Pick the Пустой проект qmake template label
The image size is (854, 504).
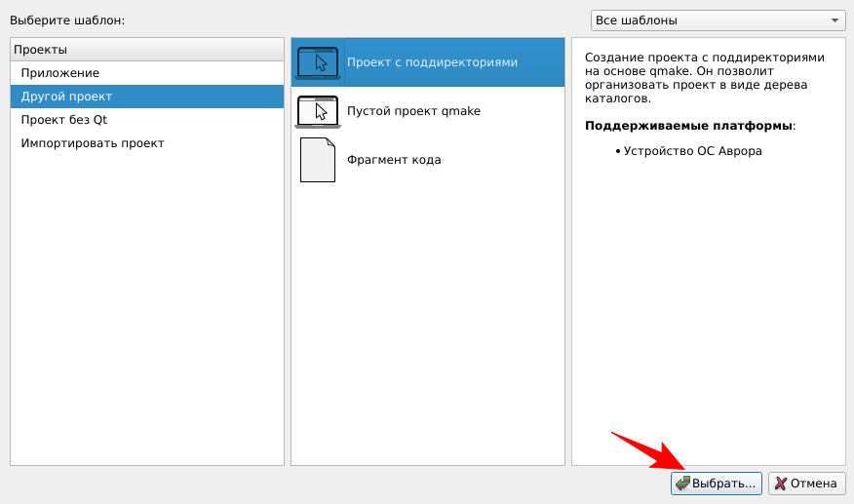point(413,111)
